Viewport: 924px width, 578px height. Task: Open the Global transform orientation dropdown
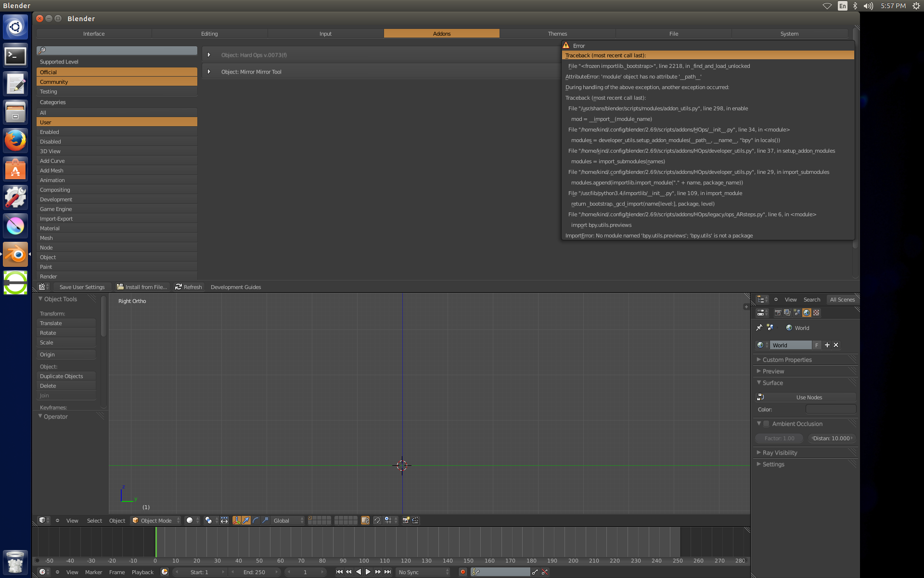(x=288, y=520)
